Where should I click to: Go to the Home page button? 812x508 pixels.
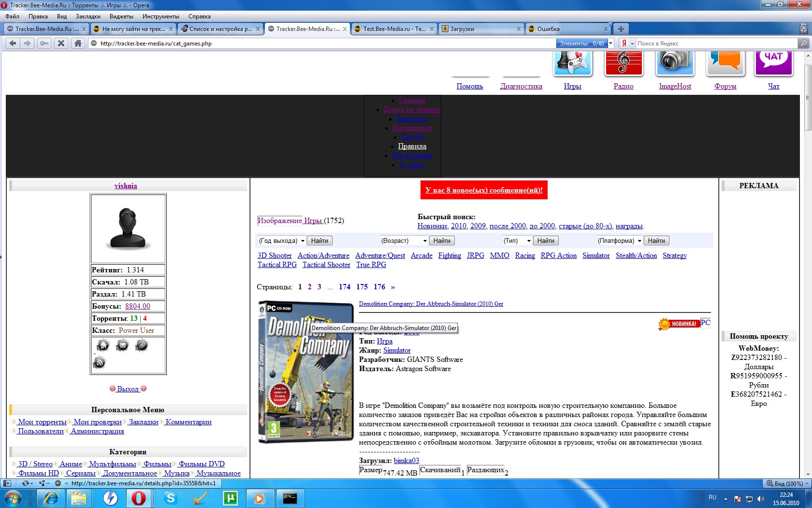click(78, 43)
